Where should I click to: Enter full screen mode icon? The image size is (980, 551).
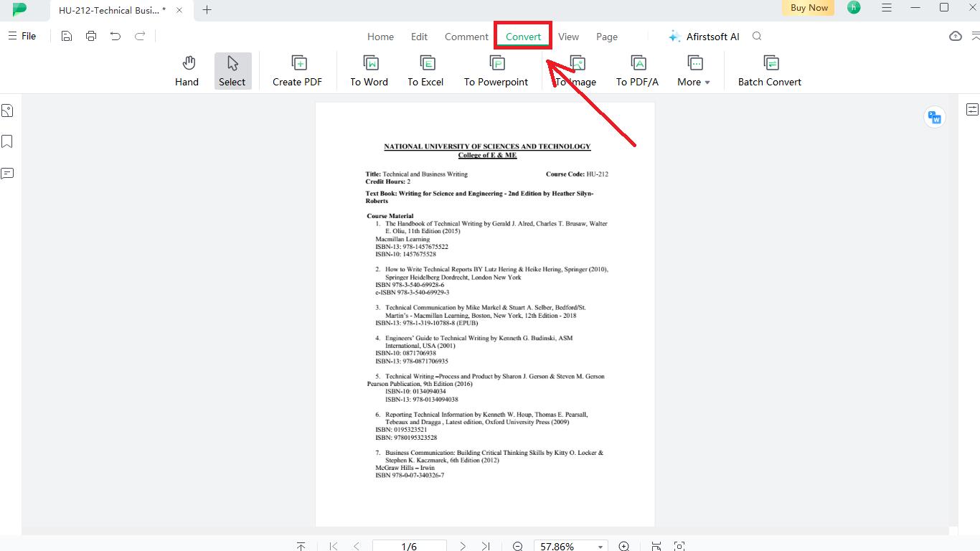(x=679, y=547)
